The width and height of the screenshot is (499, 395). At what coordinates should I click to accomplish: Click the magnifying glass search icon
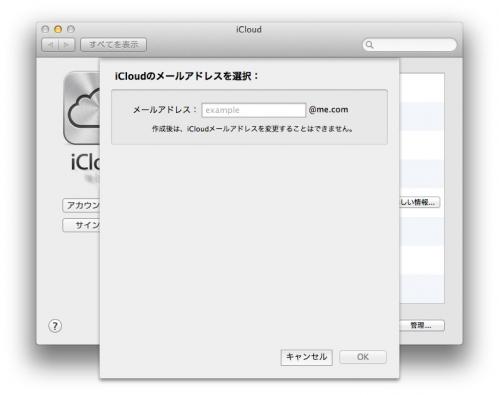[369, 44]
